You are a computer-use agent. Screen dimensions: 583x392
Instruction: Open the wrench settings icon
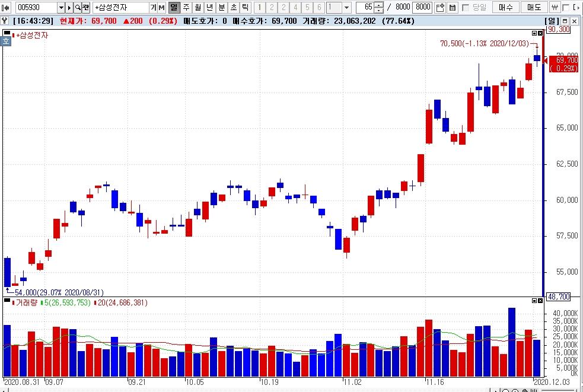5,21
